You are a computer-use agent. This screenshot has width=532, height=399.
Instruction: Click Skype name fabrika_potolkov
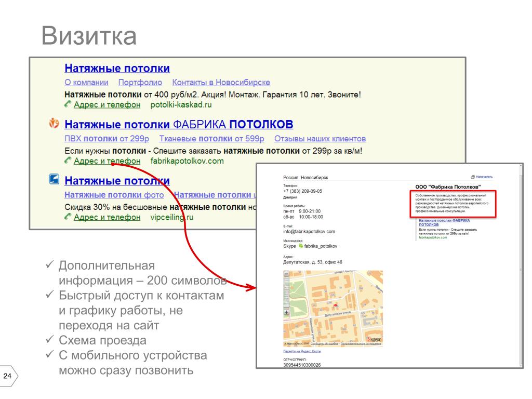(321, 246)
